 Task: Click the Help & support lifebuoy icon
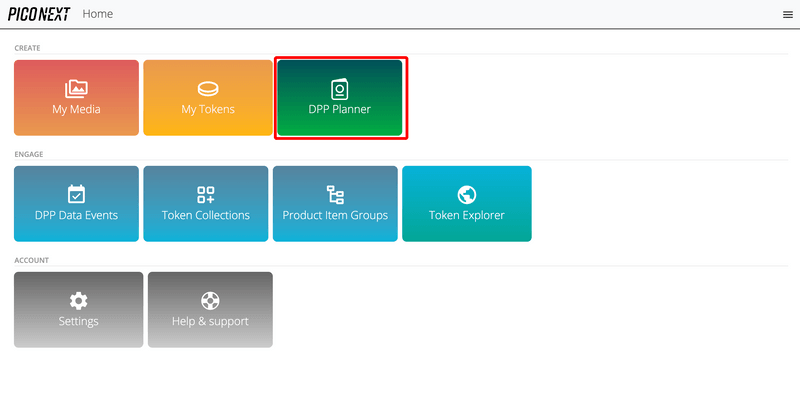tap(210, 301)
